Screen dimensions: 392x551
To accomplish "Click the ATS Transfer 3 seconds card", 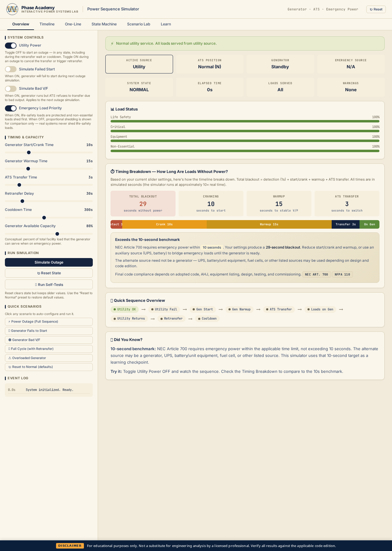I will [347, 204].
